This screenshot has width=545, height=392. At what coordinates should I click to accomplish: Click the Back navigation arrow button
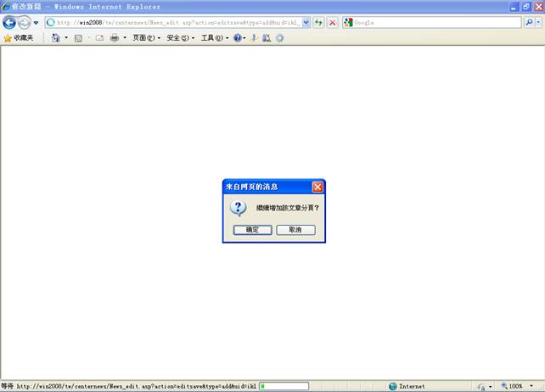9,22
